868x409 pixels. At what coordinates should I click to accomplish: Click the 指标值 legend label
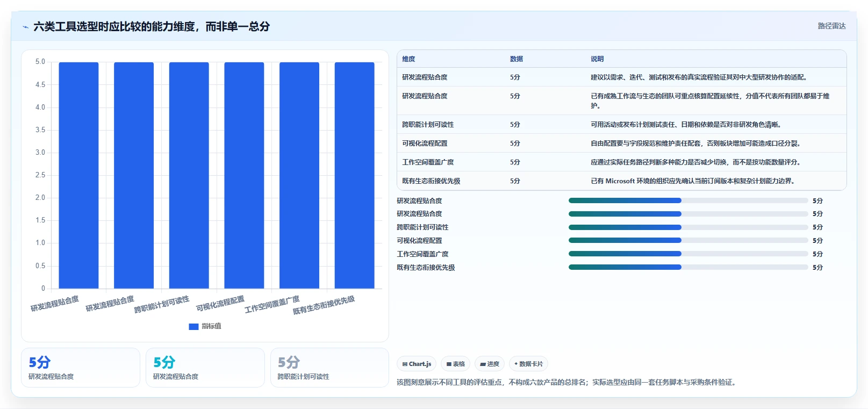tap(211, 326)
